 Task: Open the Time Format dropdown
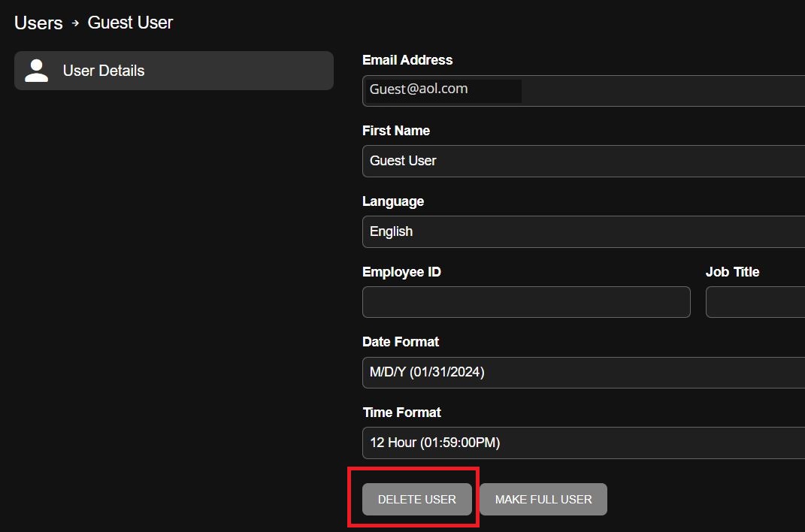(584, 443)
